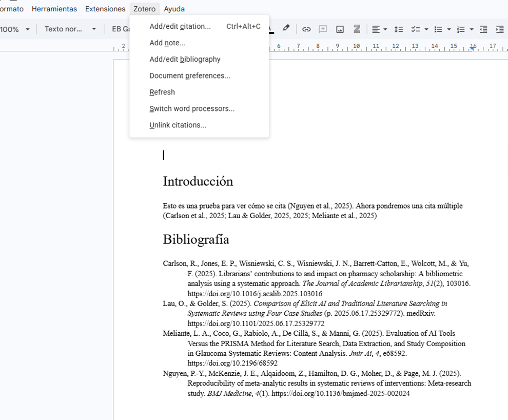Select the highlight color pen icon
Image resolution: width=508 pixels, height=420 pixels.
tap(286, 29)
